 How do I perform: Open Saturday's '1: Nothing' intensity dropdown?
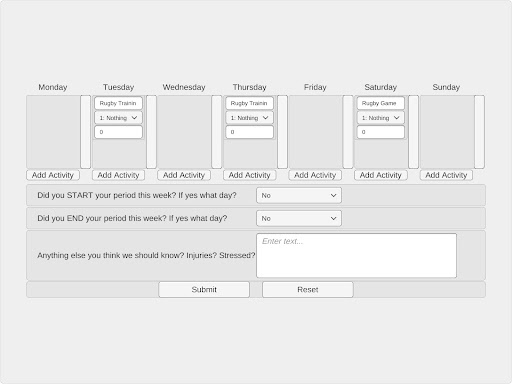click(x=381, y=118)
